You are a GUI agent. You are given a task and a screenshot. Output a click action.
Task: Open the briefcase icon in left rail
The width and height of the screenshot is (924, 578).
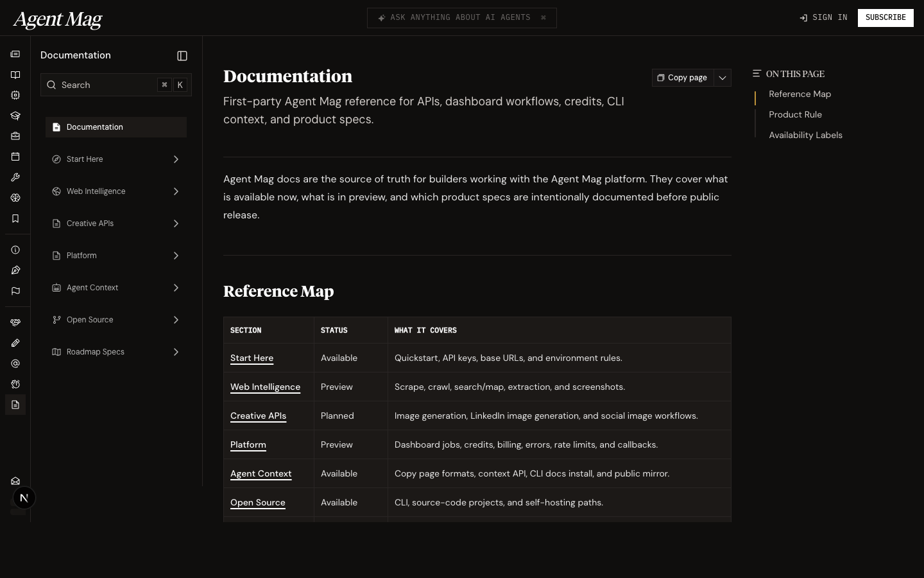click(x=15, y=136)
